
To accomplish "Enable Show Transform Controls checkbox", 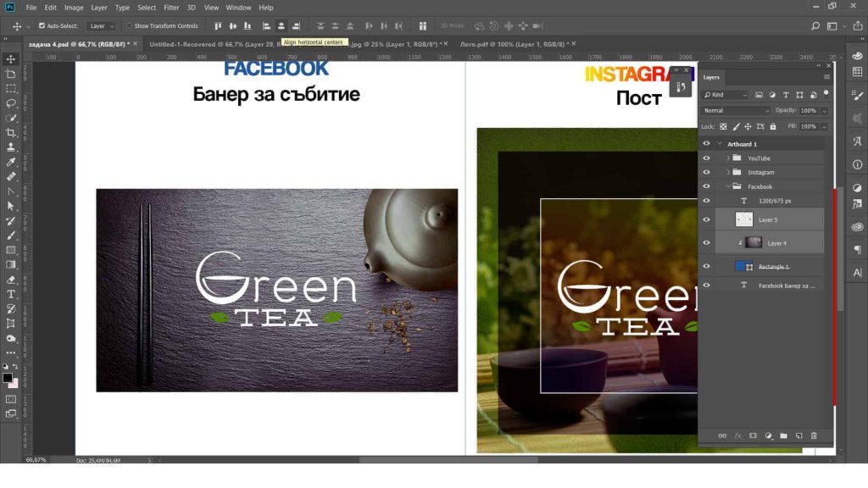I will pos(129,26).
